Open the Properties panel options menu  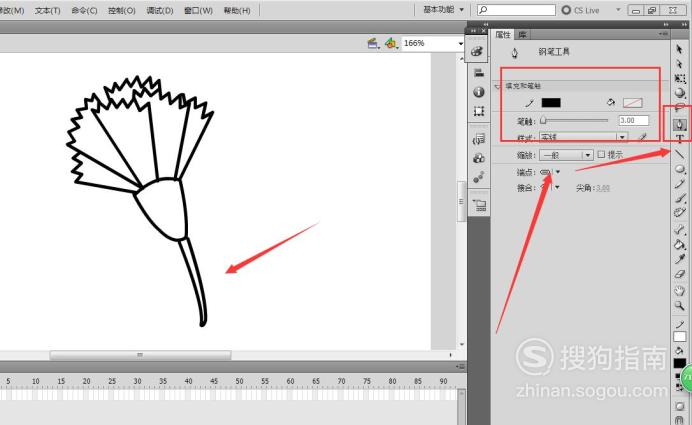click(663, 34)
